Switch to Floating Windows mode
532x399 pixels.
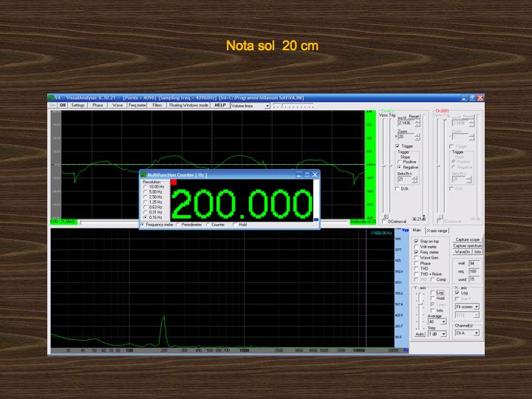point(188,106)
